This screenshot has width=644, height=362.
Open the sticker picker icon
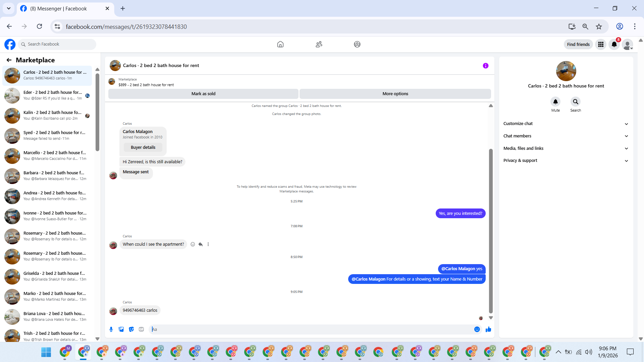point(131,329)
